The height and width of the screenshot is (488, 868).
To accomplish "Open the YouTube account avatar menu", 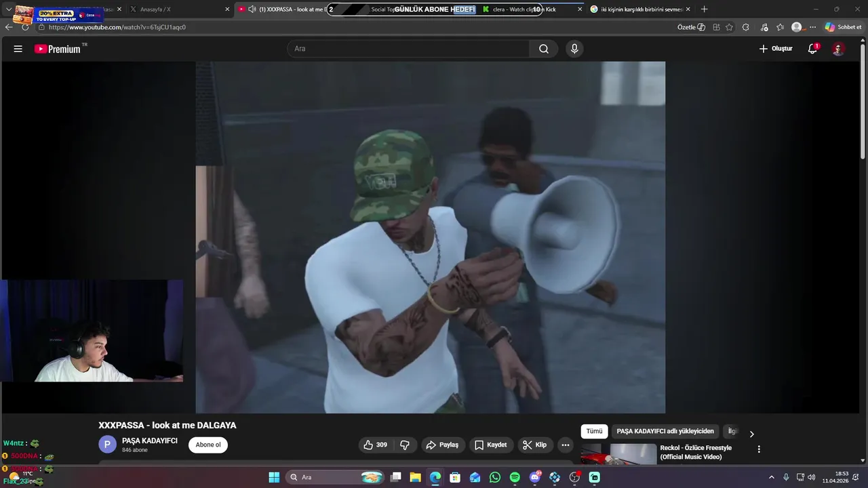I will point(838,49).
